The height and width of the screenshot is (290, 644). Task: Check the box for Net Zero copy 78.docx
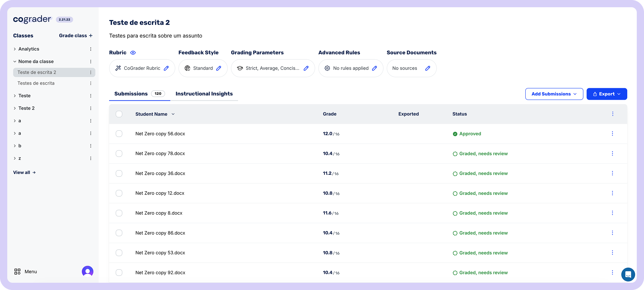[119, 154]
